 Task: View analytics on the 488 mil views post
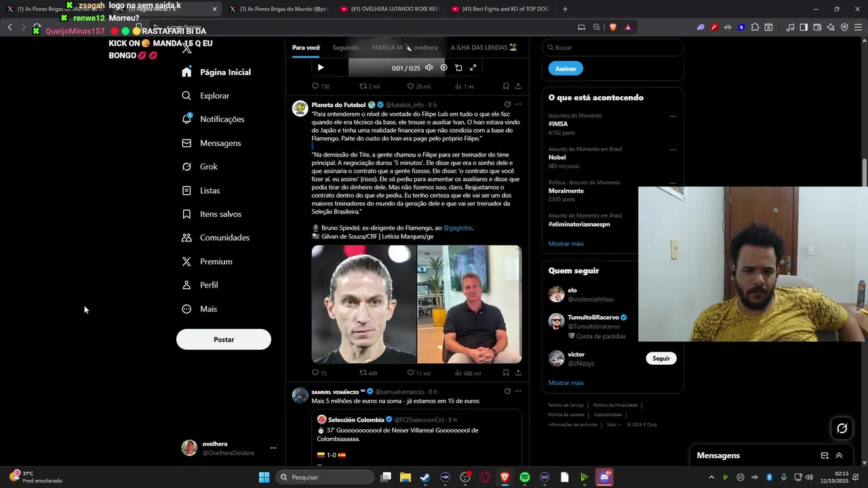click(x=467, y=373)
